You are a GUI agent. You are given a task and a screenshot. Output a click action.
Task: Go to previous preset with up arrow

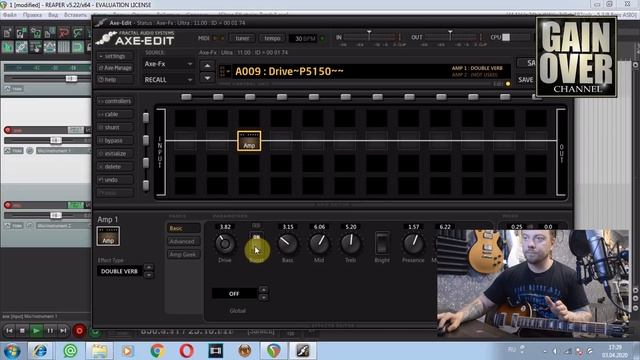pyautogui.click(x=207, y=65)
